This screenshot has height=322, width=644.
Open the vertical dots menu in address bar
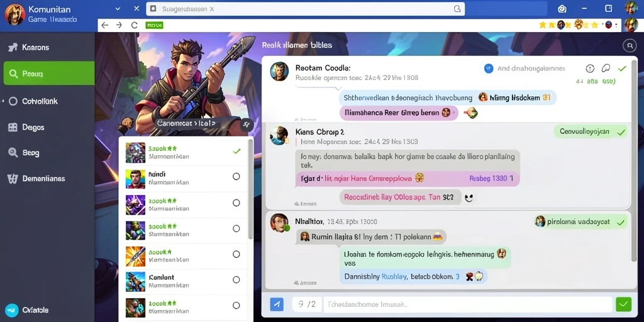click(x=617, y=25)
